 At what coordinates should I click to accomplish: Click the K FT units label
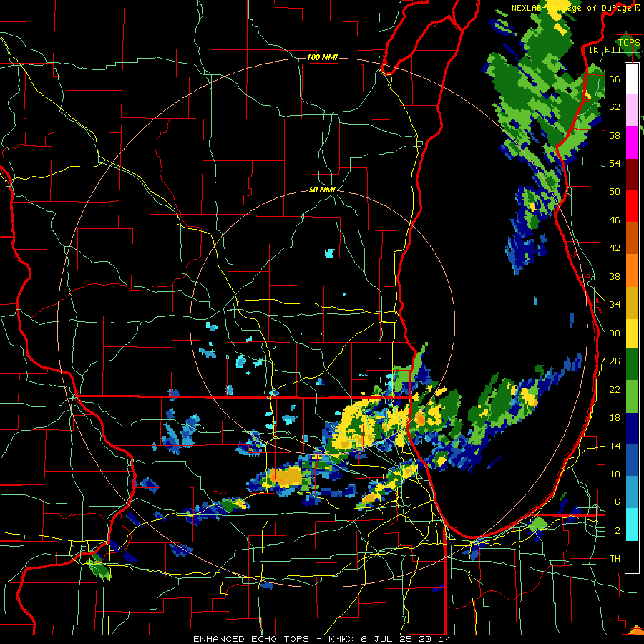point(605,49)
